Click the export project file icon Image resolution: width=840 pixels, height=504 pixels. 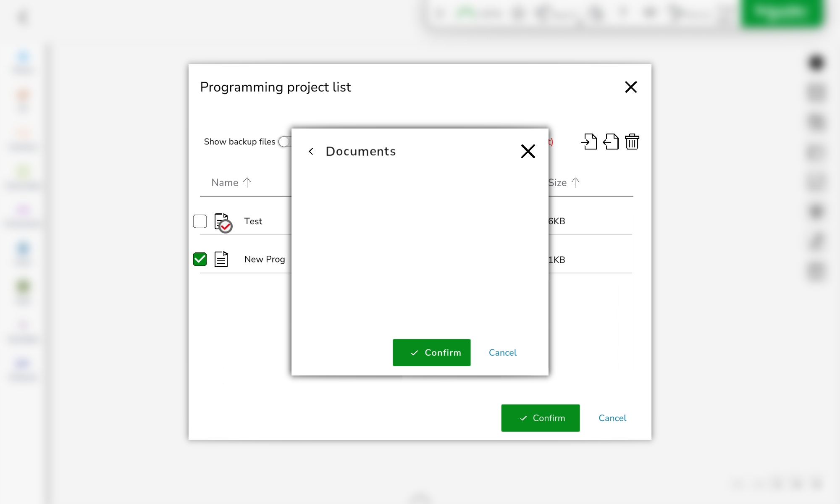coord(611,142)
